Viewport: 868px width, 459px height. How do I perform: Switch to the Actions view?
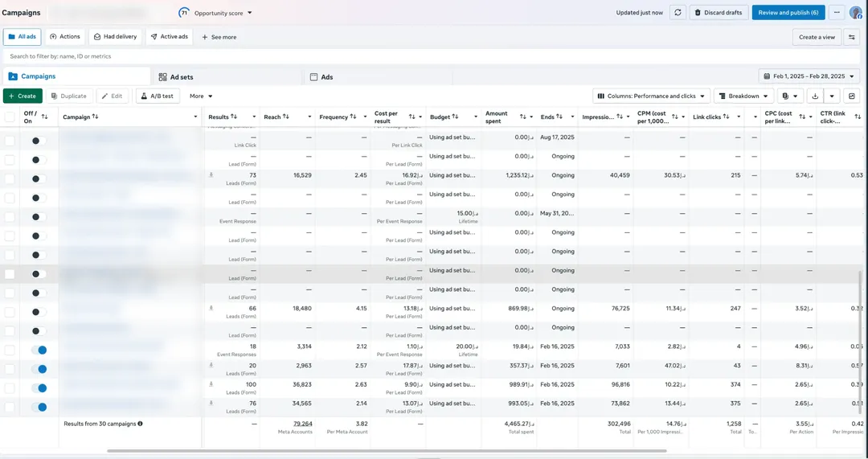[x=65, y=37]
